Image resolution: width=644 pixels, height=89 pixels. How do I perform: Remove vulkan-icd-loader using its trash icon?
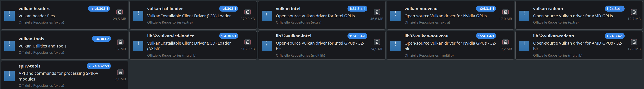(x=248, y=12)
